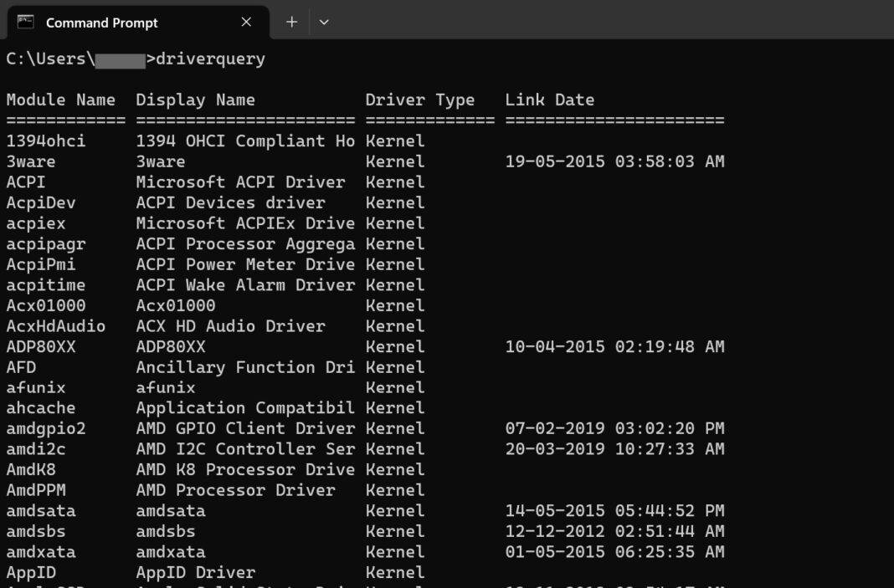The width and height of the screenshot is (894, 588).
Task: Open the new tab dropdown chevron
Action: tap(323, 23)
